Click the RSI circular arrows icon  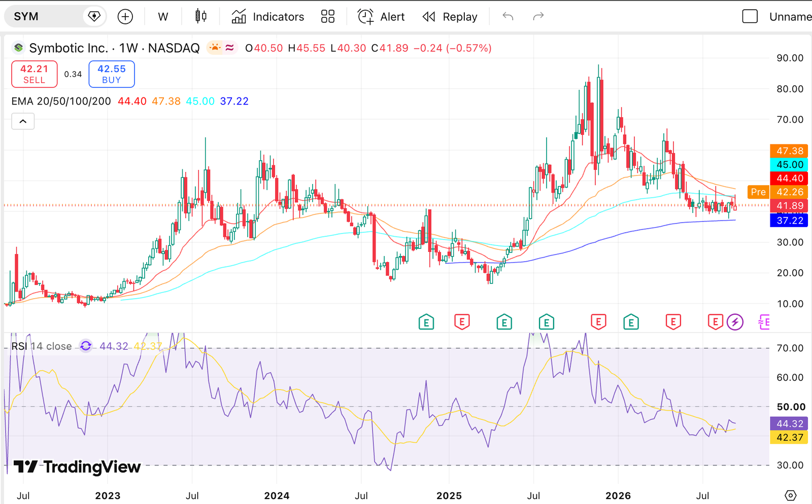click(86, 346)
